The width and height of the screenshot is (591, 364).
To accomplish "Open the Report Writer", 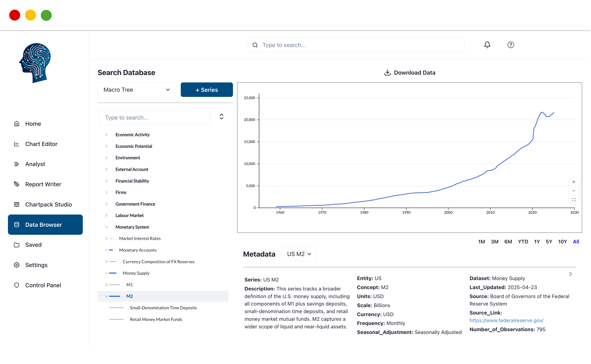I will pos(43,184).
